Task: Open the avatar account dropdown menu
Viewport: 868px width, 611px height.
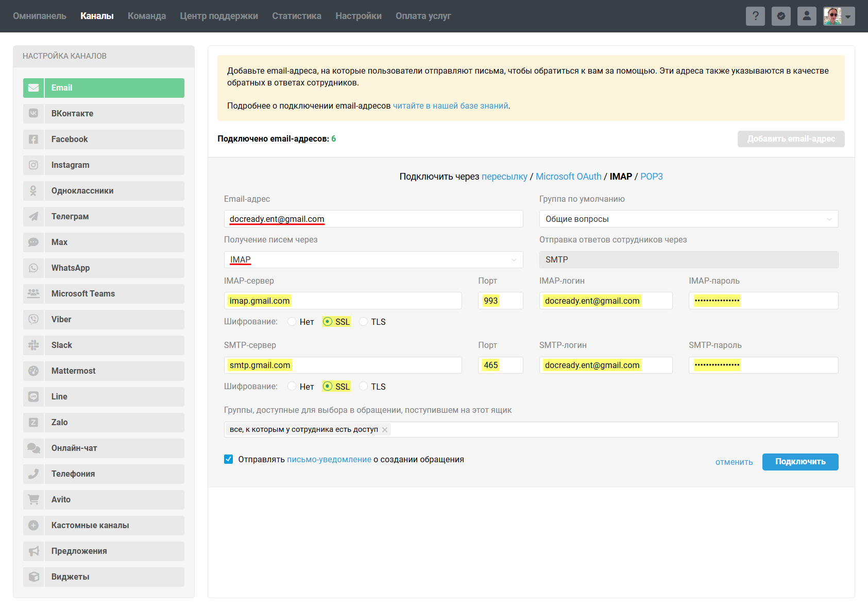Action: click(x=839, y=16)
